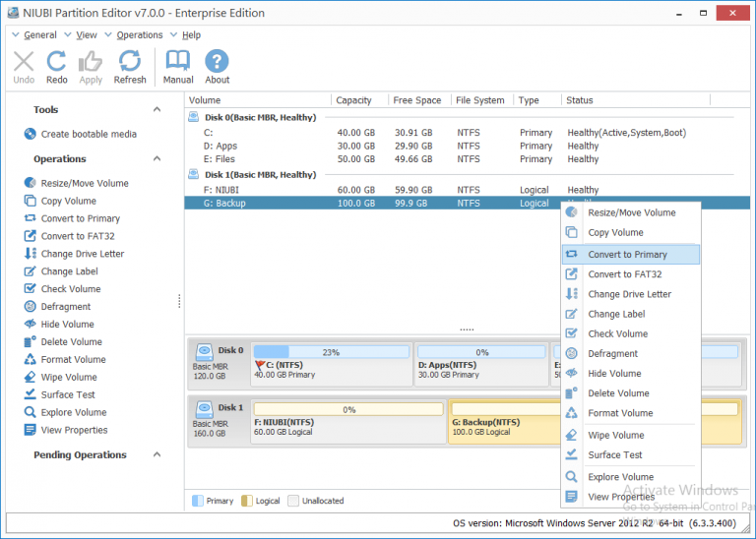The image size is (756, 539).
Task: Choose Change Label in context menu
Action: click(x=631, y=314)
